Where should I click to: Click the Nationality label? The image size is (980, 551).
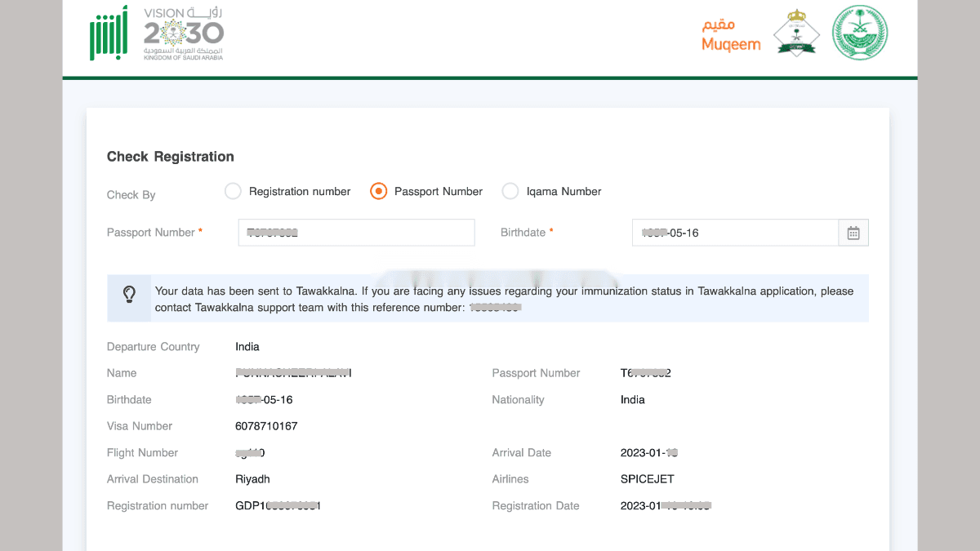click(x=518, y=400)
